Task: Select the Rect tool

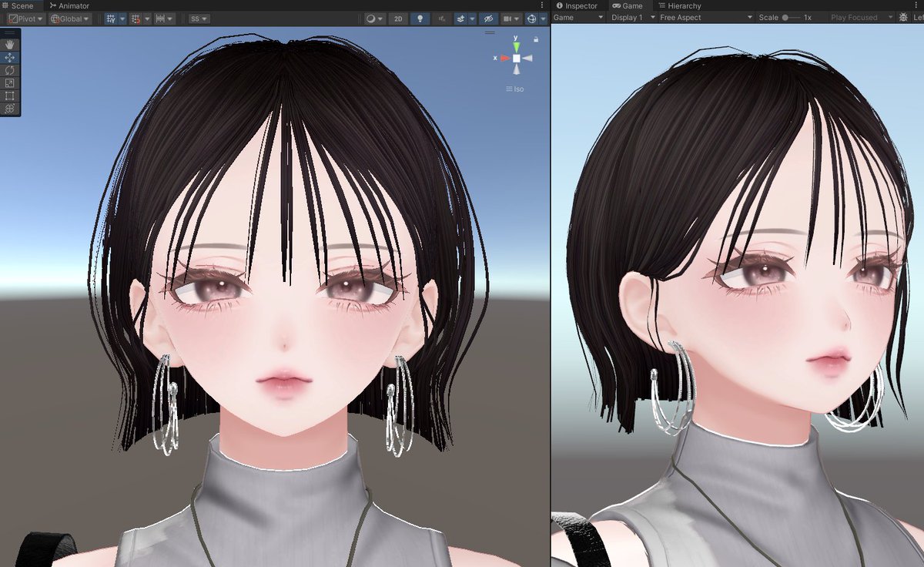Action: point(10,96)
